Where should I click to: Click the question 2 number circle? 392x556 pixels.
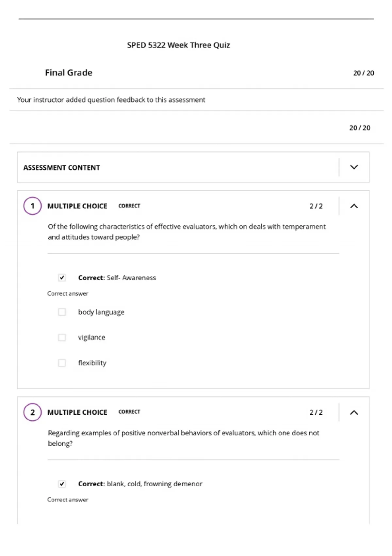coord(32,412)
